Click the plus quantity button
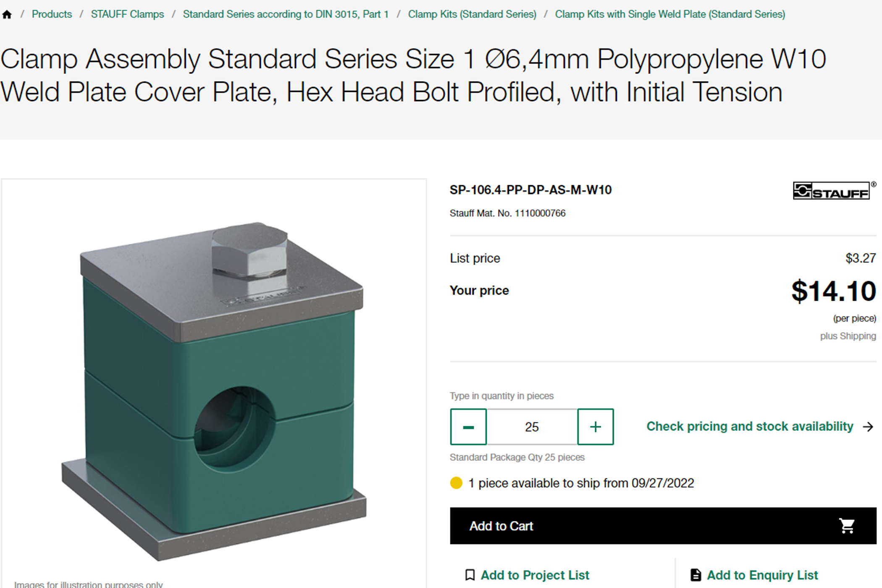Screen dimensions: 882x588 coord(595,427)
